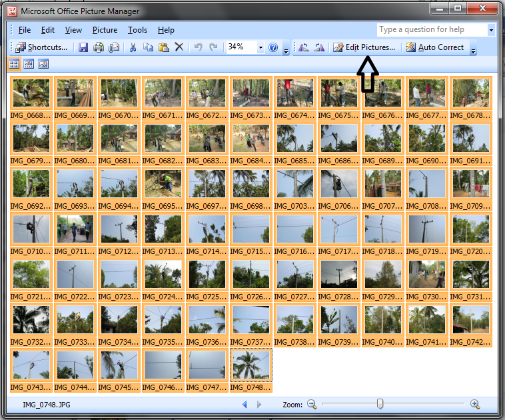Click the Undo arrow icon
The height and width of the screenshot is (420, 505).
click(198, 47)
